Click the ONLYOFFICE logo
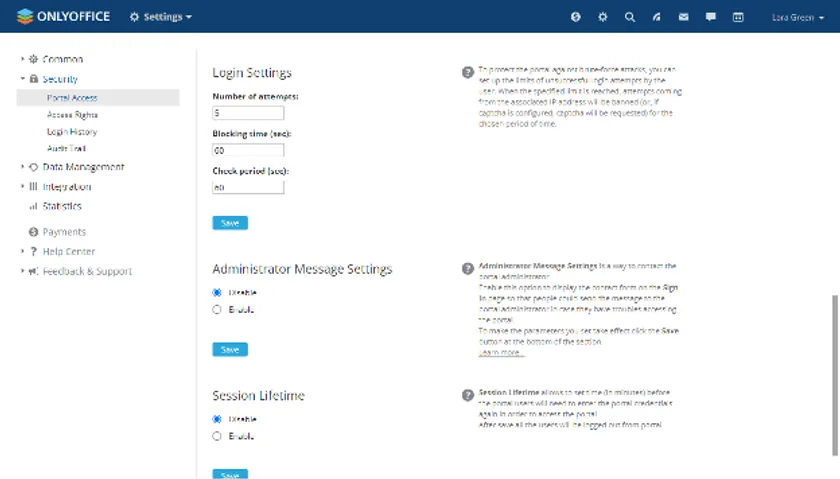Image resolution: width=840 pixels, height=479 pixels. pos(62,16)
